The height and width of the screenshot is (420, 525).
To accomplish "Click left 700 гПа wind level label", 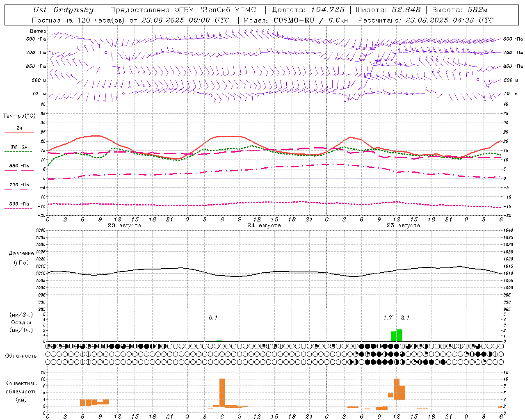I will tap(36, 52).
